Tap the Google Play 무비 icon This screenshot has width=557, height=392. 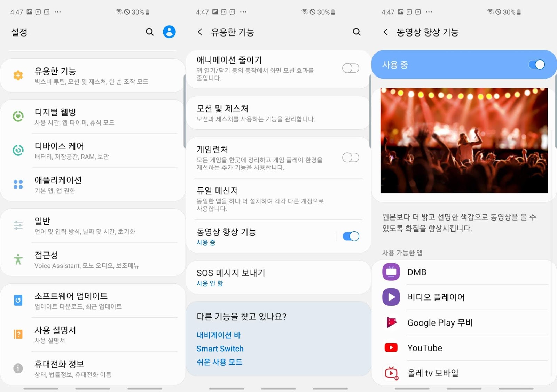391,322
